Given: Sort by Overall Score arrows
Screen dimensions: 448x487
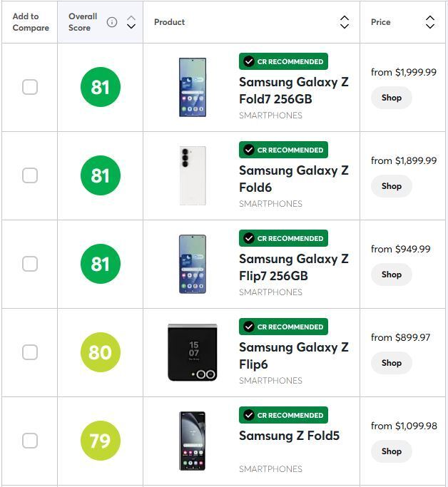Looking at the screenshot, I should coord(131,22).
